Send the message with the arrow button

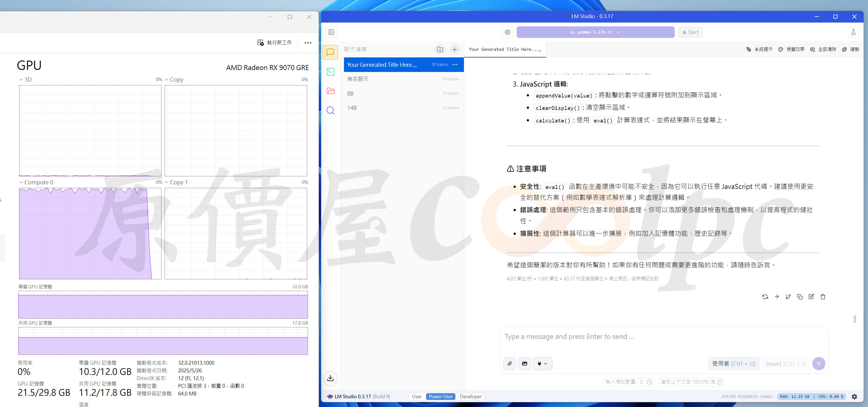[x=819, y=364]
